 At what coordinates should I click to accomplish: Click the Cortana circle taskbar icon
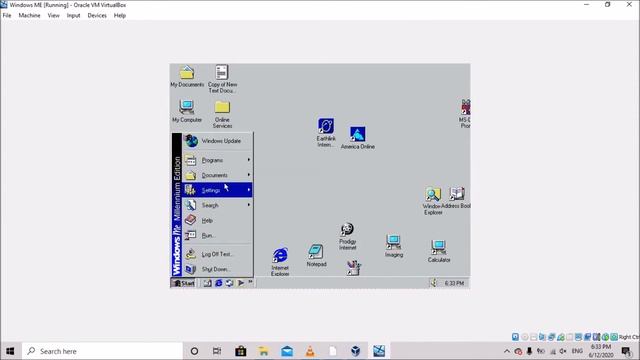[x=194, y=351]
